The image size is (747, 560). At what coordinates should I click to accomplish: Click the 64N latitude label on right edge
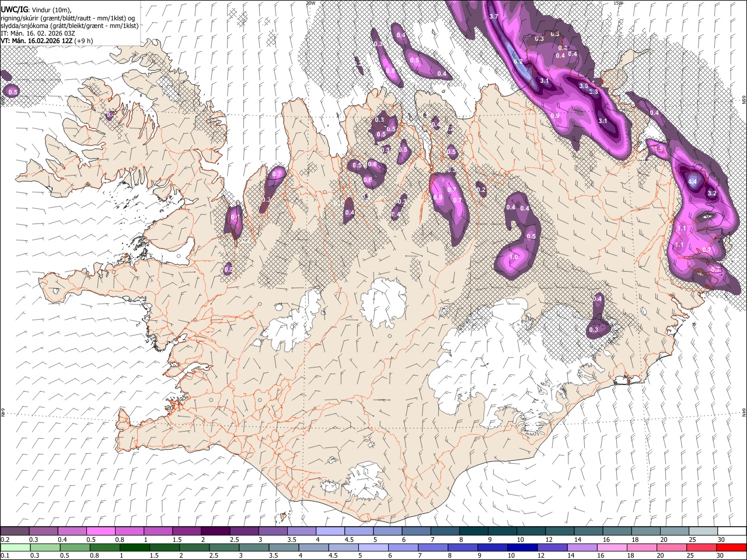744,412
